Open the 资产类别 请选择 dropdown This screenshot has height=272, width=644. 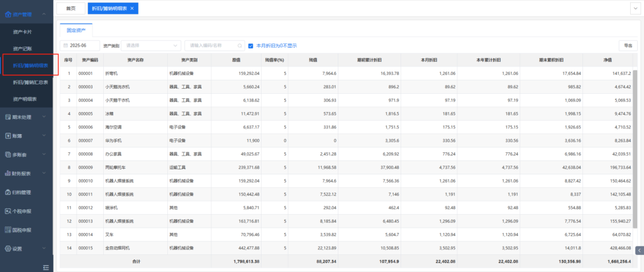[151, 45]
